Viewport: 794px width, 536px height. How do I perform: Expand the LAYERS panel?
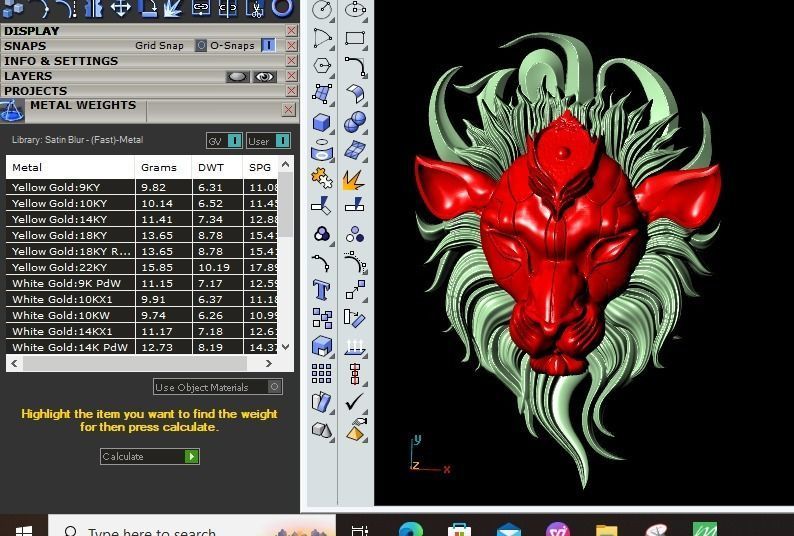28,76
